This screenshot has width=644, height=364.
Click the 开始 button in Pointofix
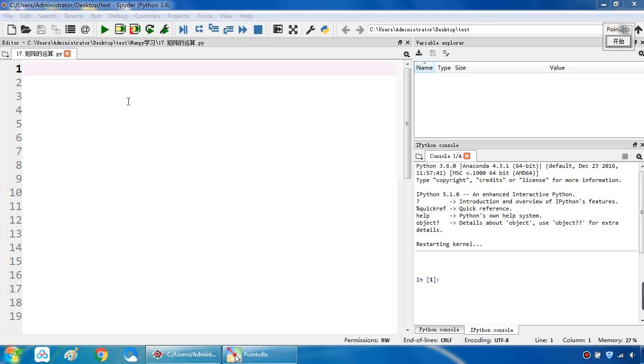618,42
